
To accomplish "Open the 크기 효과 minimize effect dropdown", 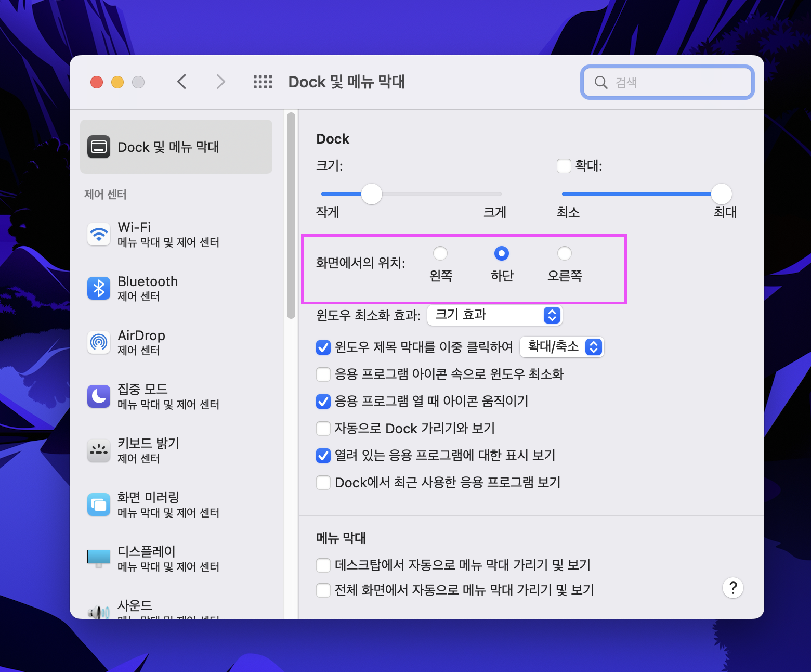I will (x=494, y=315).
